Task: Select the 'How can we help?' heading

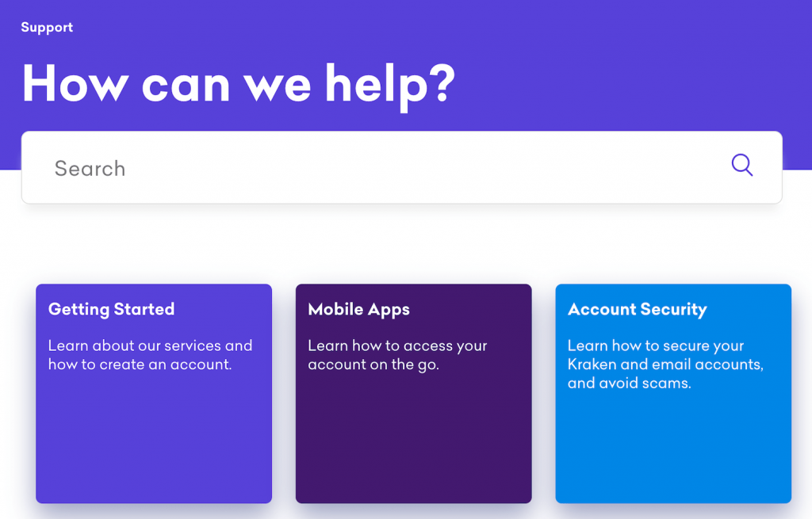Action: tap(238, 84)
